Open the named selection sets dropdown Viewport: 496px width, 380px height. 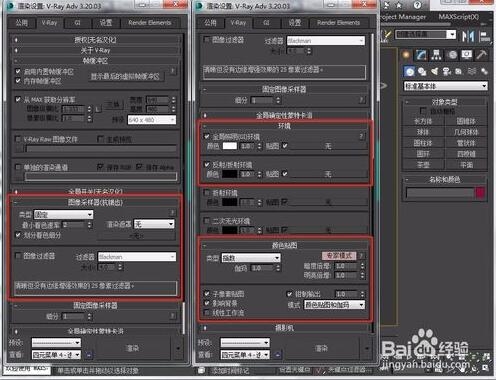[425, 34]
